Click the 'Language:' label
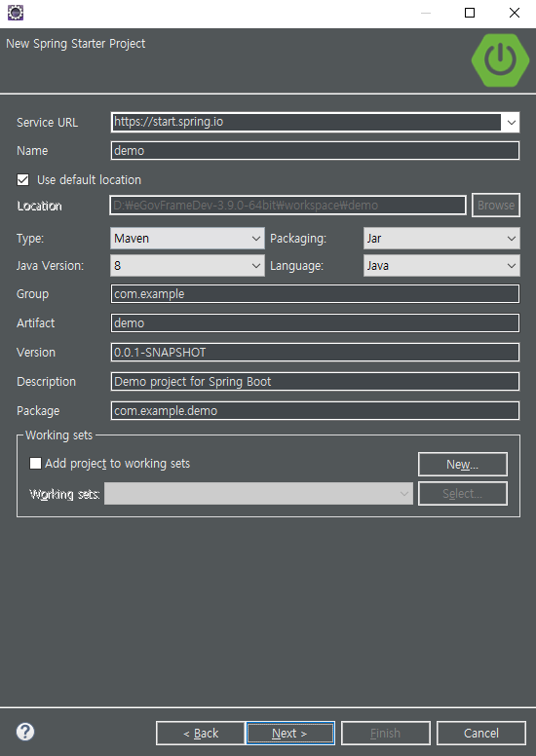This screenshot has width=536, height=756. point(296,266)
